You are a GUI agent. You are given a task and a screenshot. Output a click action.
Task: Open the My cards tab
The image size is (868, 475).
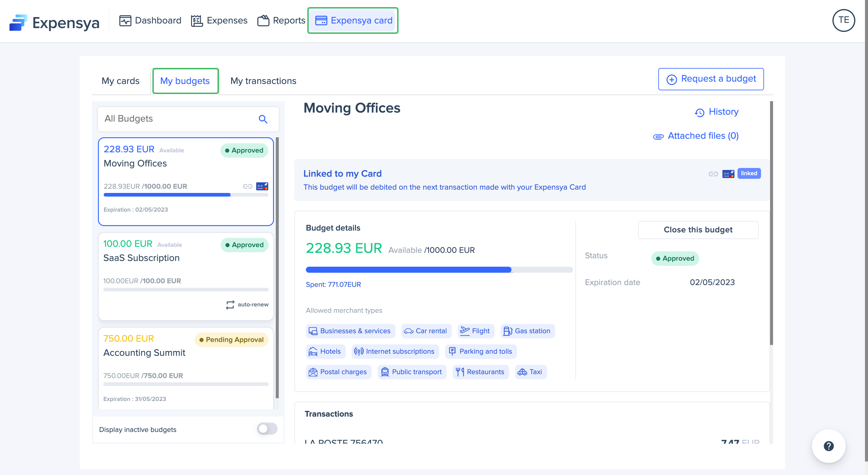point(120,81)
